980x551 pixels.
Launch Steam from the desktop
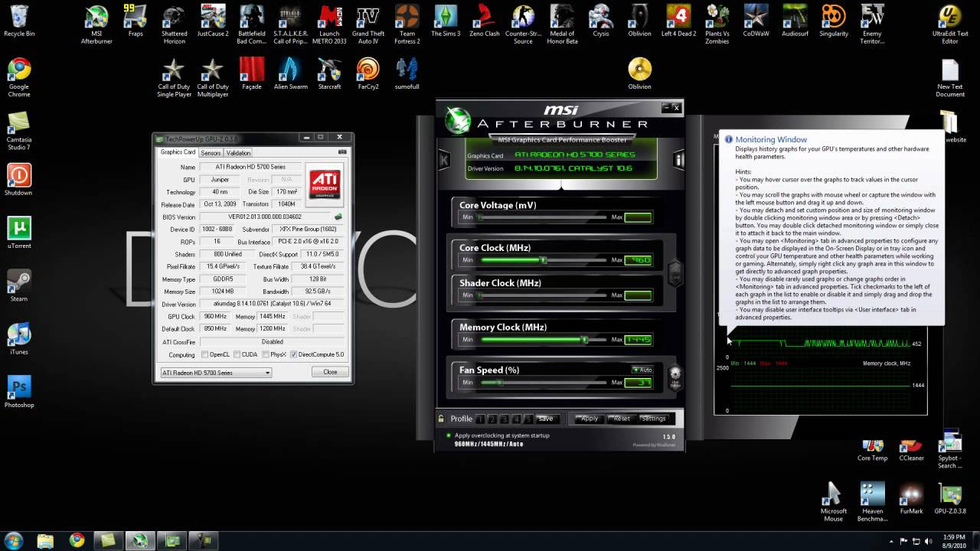[x=19, y=286]
